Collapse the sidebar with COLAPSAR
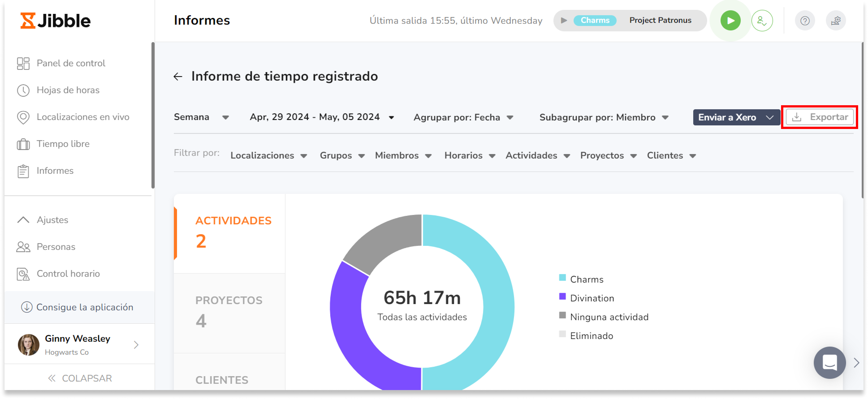The image size is (868, 399). 80,378
